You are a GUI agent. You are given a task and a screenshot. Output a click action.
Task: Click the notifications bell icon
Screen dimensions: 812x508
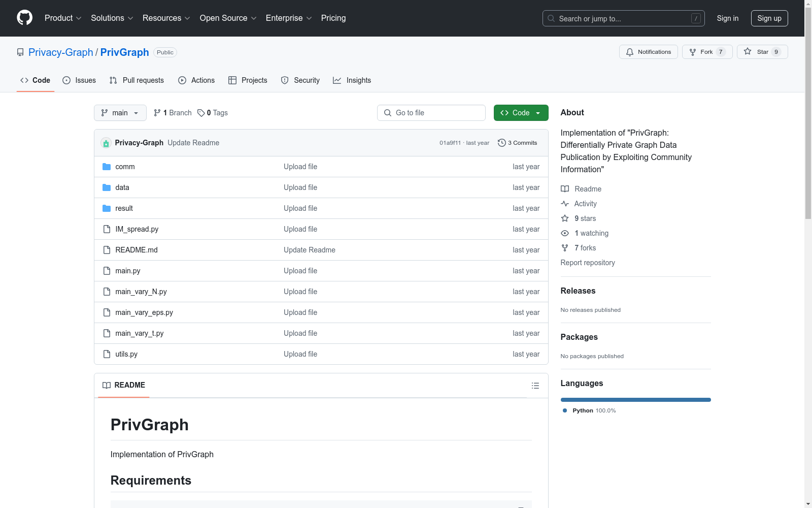pos(630,52)
